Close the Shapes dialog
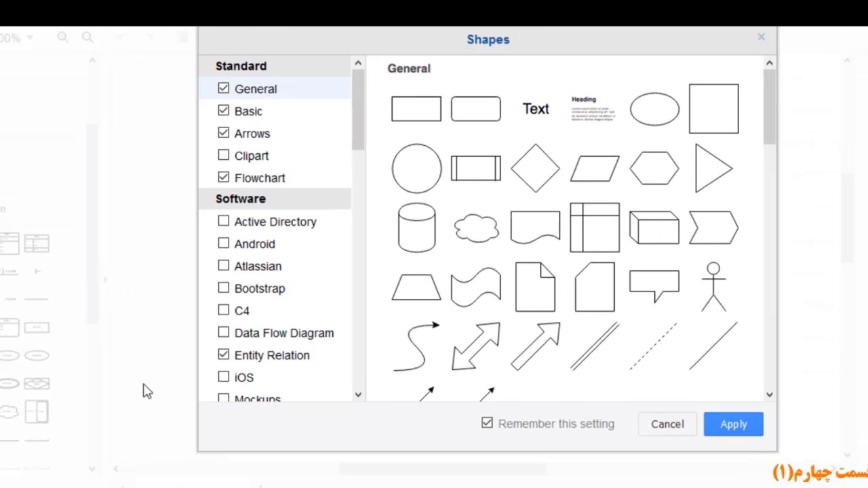The height and width of the screenshot is (488, 868). pyautogui.click(x=761, y=37)
